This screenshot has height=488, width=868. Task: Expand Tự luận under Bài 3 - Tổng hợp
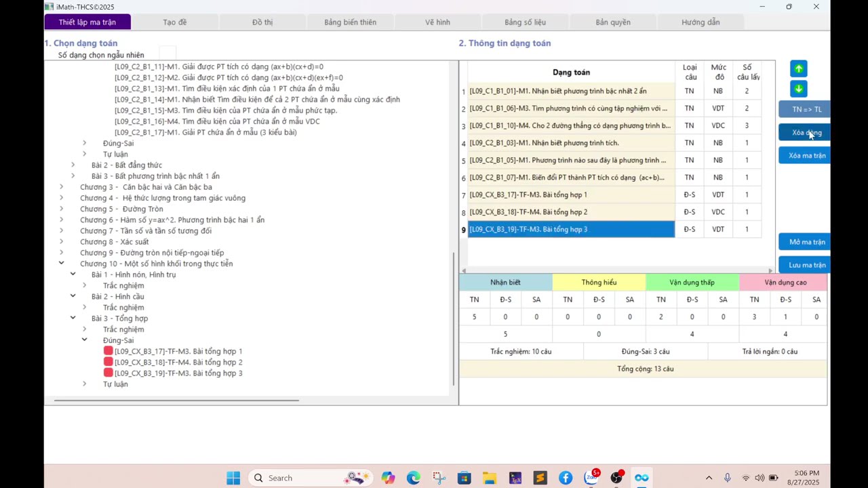(84, 384)
